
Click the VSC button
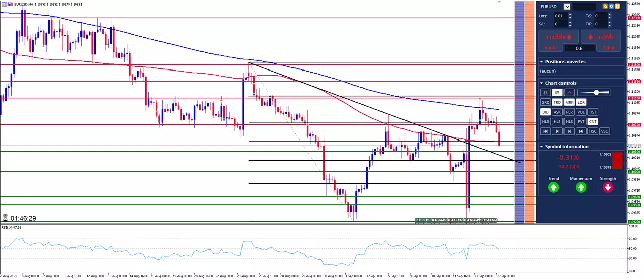coord(604,131)
